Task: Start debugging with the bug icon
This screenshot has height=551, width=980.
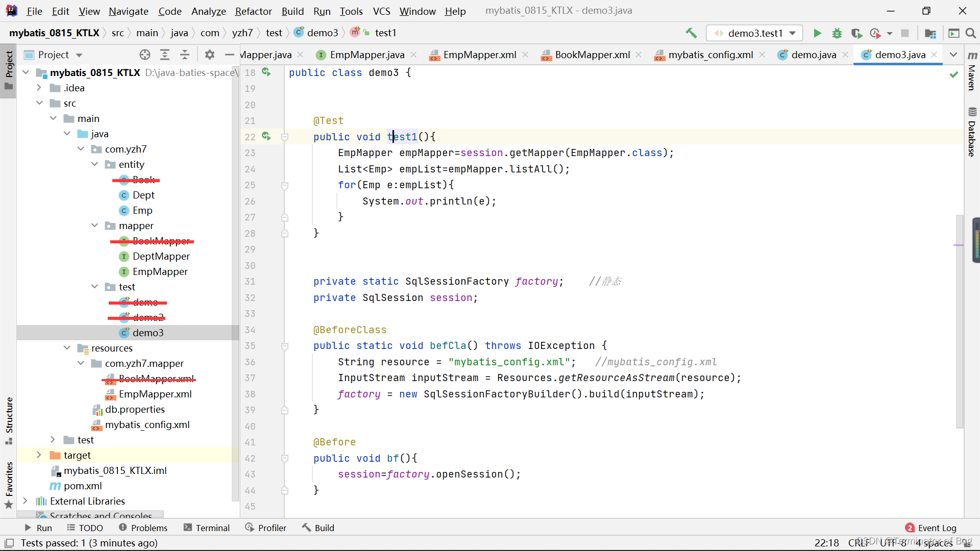Action: (x=837, y=33)
